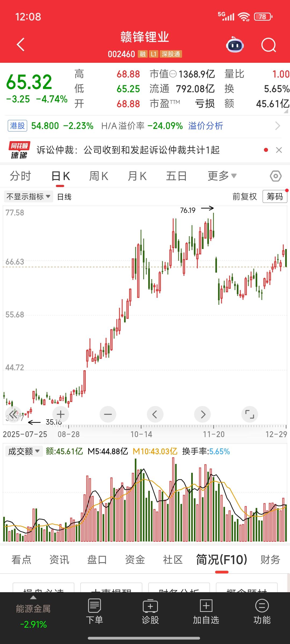Open the 成交额 sub-indicator dropdown

(x=24, y=451)
